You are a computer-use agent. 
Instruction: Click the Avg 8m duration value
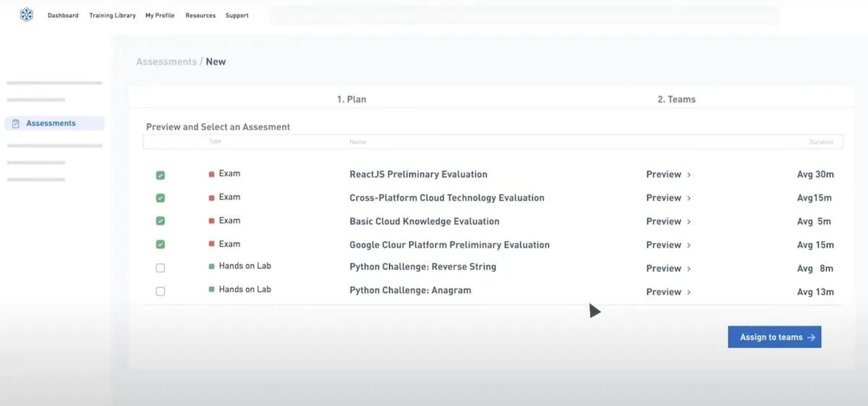coord(815,268)
